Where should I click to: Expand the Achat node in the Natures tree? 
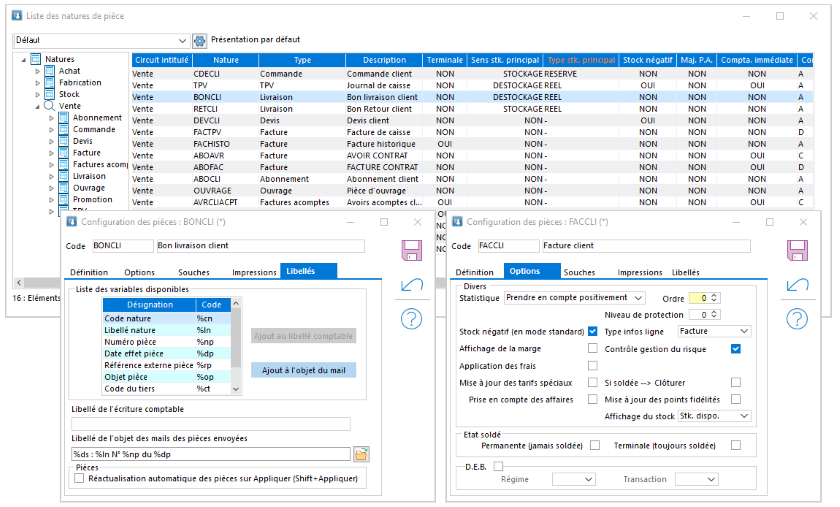38,71
